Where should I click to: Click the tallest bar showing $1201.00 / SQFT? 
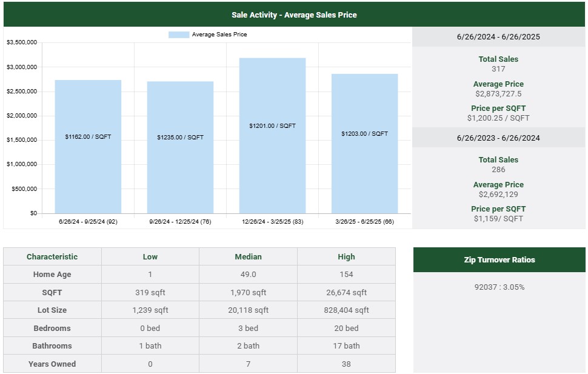point(272,136)
